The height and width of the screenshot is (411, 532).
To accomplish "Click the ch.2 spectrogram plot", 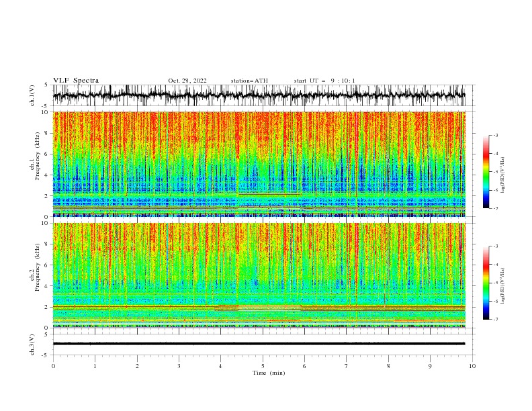I will point(259,275).
